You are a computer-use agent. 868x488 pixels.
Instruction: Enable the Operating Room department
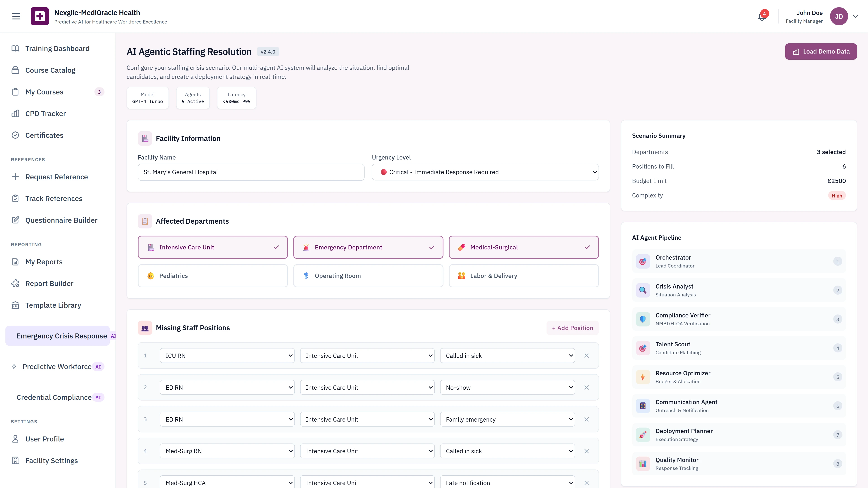click(368, 275)
